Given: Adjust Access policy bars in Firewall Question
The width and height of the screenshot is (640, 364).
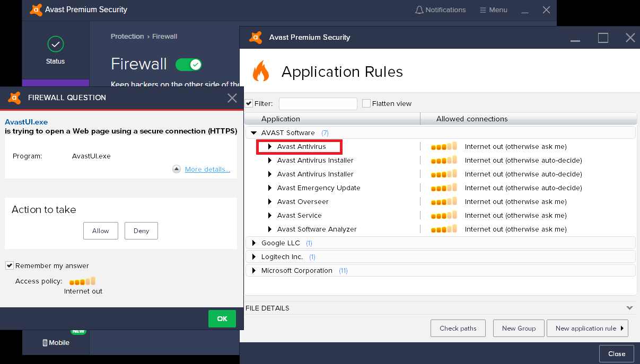Looking at the screenshot, I should [83, 281].
